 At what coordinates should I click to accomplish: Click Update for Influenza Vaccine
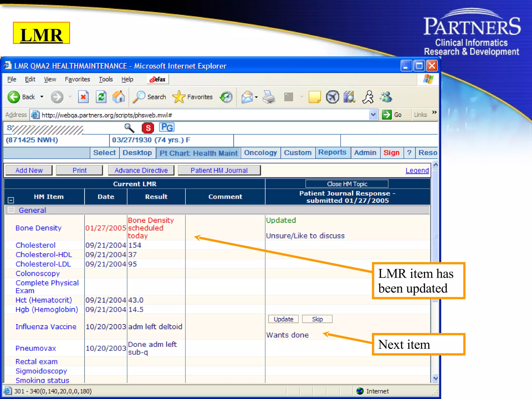click(283, 319)
